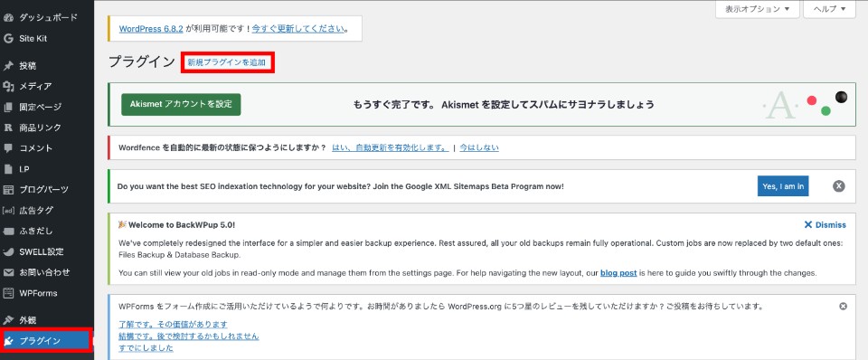Image resolution: width=868 pixels, height=360 pixels.
Task: Click the WPForms sidebar icon
Action: [x=8, y=293]
